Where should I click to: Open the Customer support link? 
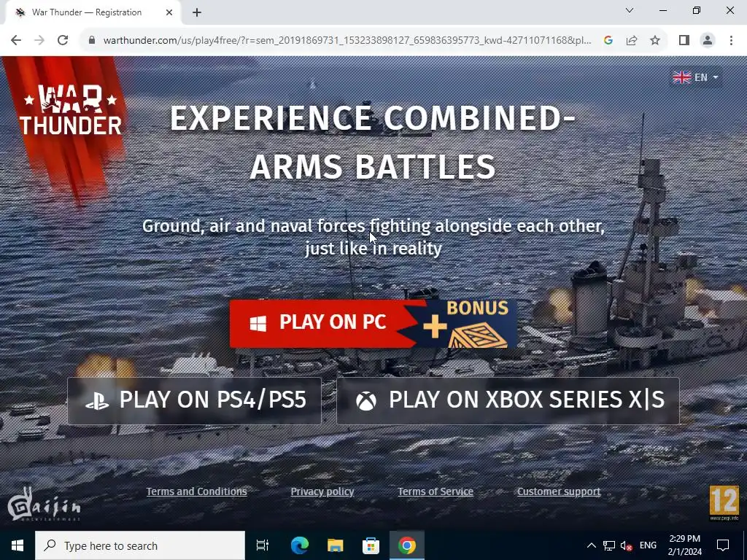click(559, 491)
